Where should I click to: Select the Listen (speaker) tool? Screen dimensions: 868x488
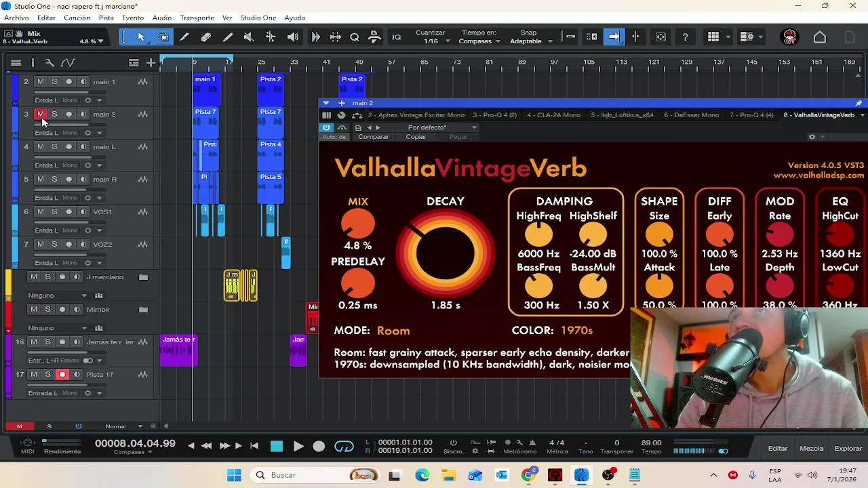click(293, 37)
